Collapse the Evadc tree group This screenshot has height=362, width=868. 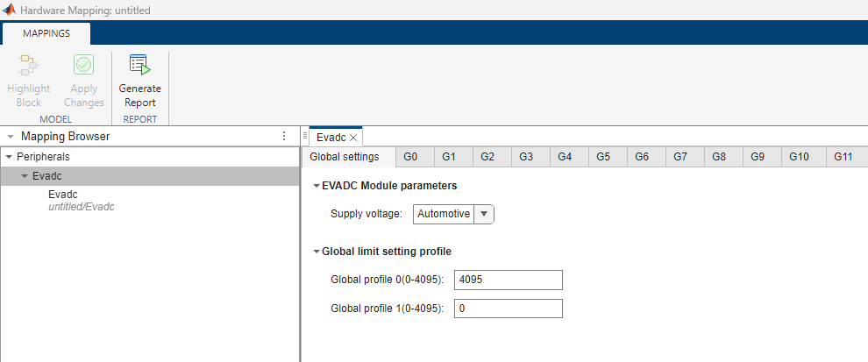25,176
